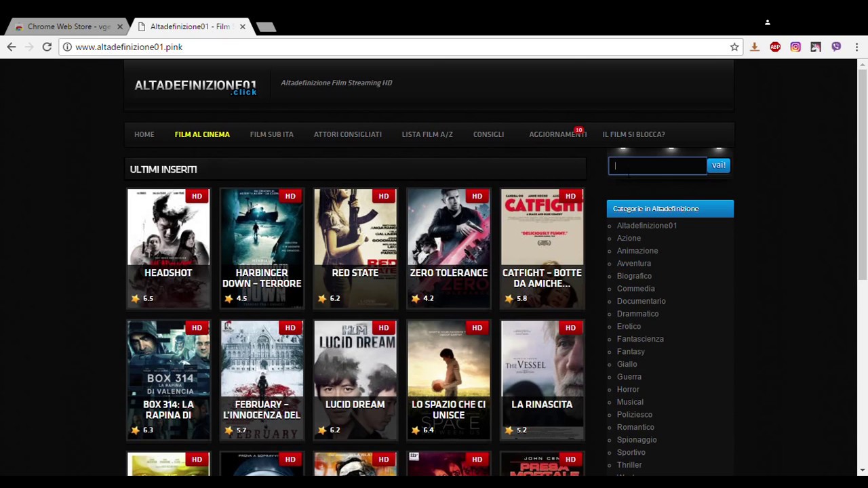Click the HD badge on Catfight
This screenshot has width=868, height=488.
pos(570,196)
